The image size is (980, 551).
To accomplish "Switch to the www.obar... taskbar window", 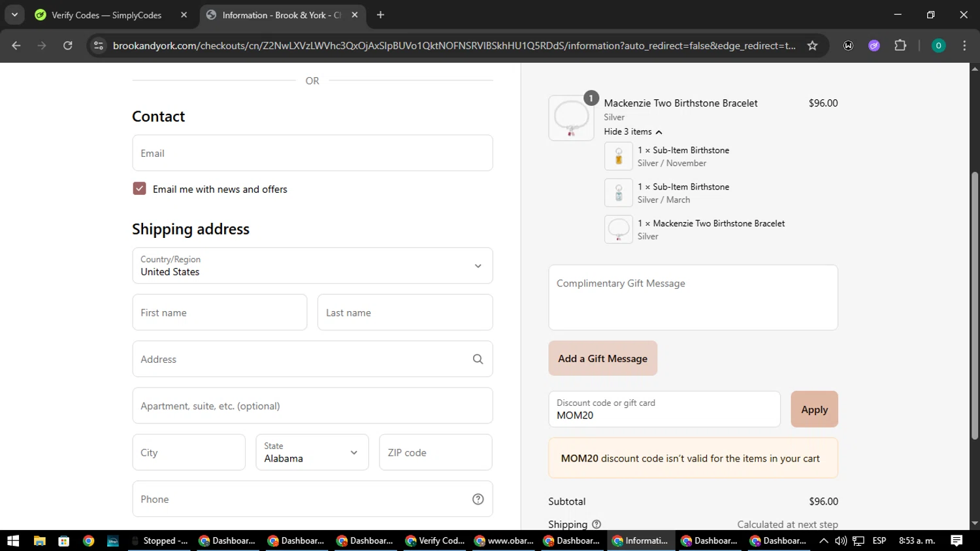I will click(504, 541).
